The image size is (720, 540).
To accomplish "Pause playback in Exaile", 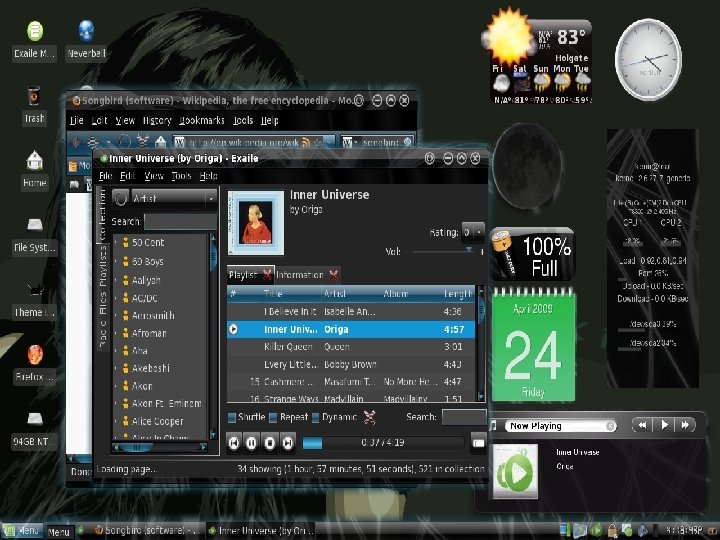I will [x=251, y=443].
